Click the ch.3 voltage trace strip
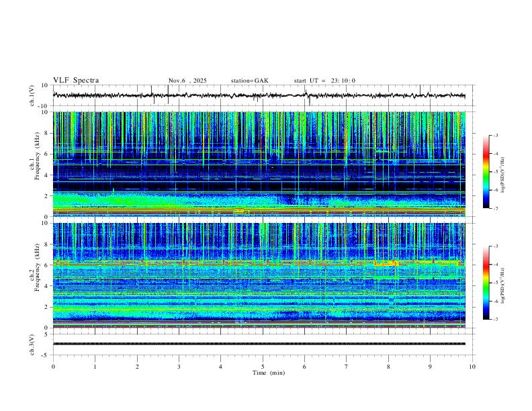Image resolution: width=532 pixels, height=411 pixels. pos(259,344)
